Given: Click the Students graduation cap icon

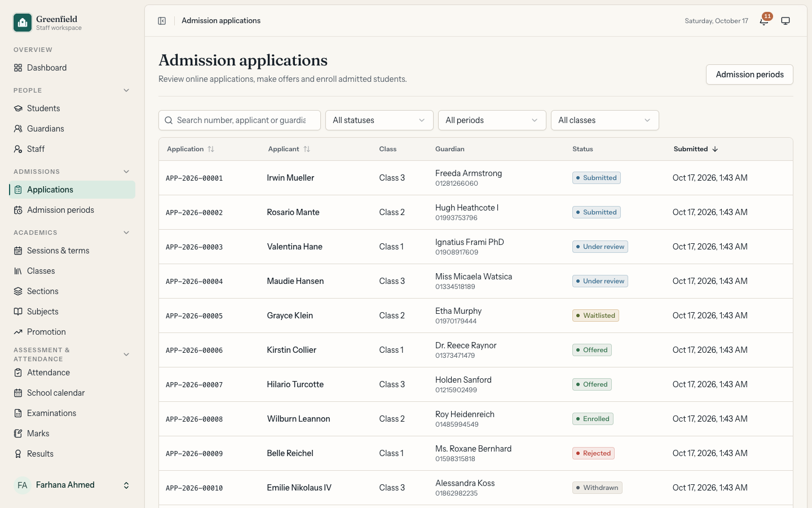Looking at the screenshot, I should click(x=18, y=108).
